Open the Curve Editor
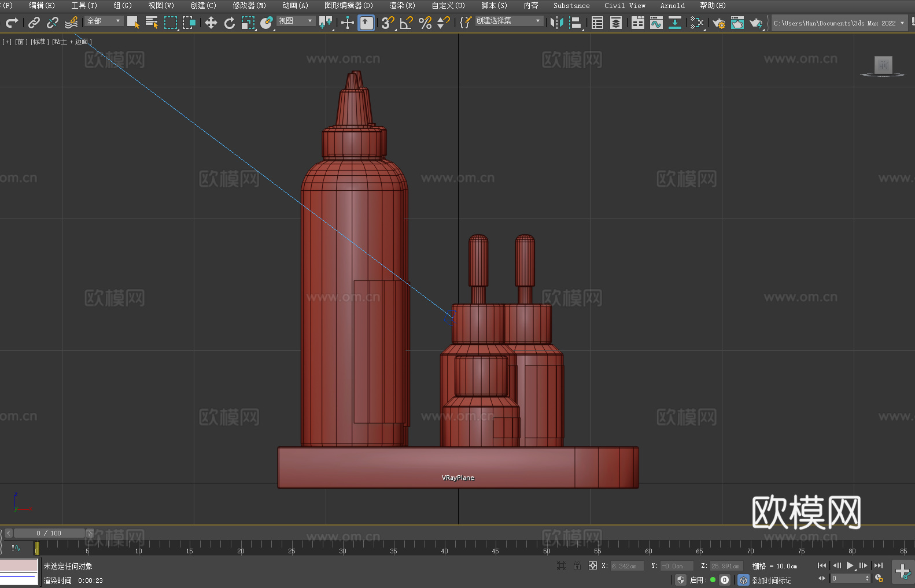The image size is (915, 588). pos(656,23)
